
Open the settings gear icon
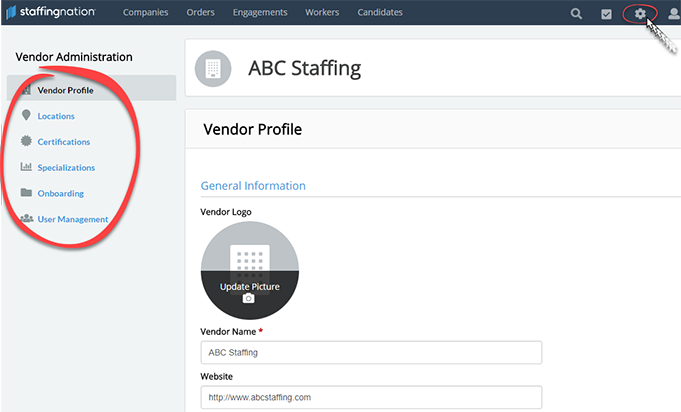coord(640,14)
